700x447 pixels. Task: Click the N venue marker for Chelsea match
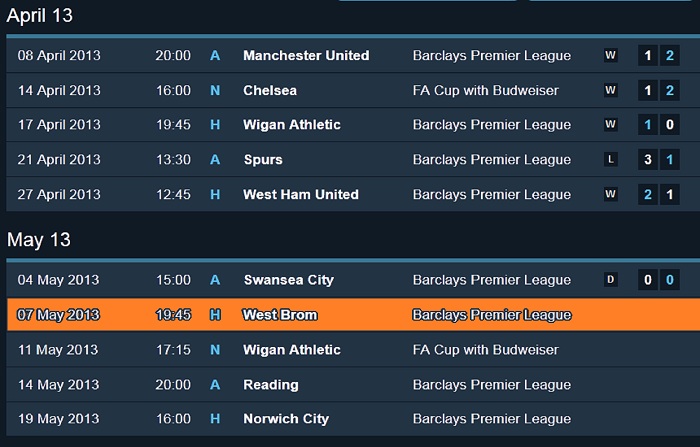coord(215,91)
